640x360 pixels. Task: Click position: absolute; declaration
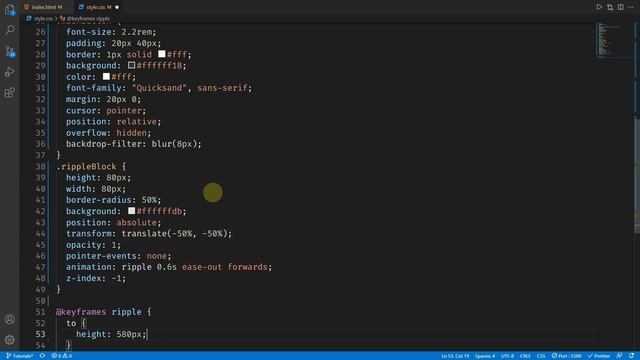113,222
